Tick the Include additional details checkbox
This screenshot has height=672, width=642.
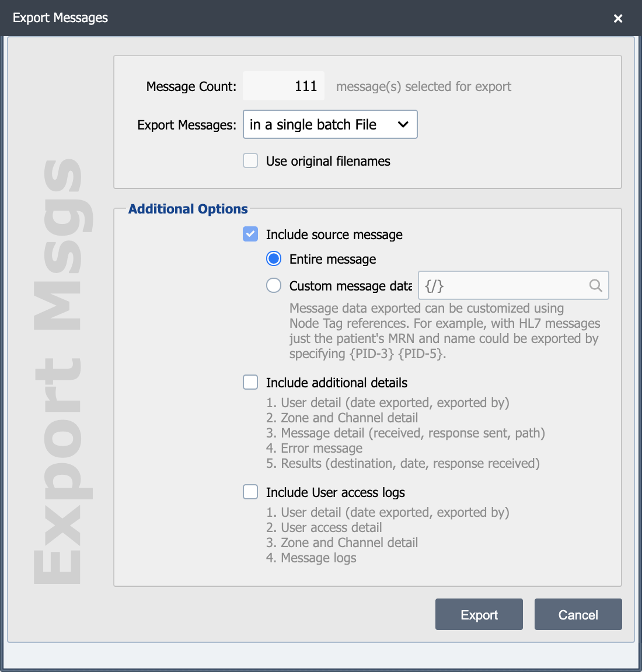click(250, 382)
